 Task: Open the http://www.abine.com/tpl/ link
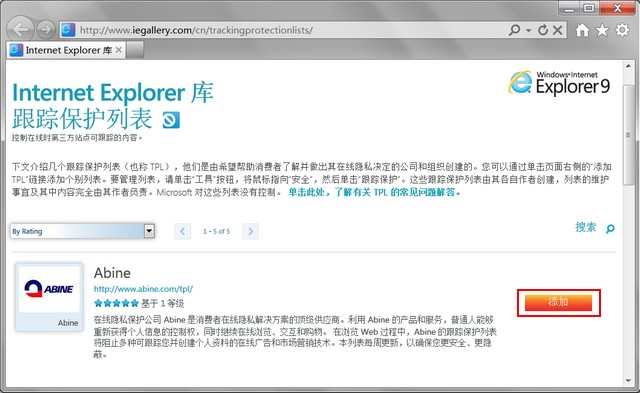143,289
